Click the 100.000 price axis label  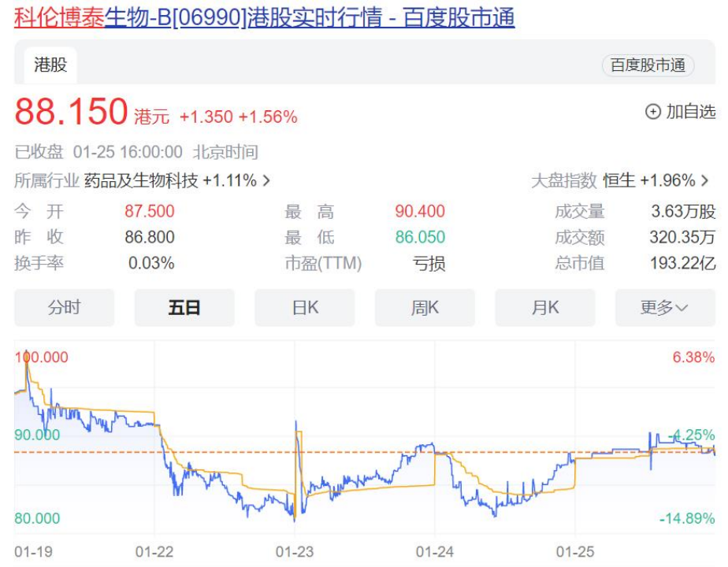coord(41,358)
